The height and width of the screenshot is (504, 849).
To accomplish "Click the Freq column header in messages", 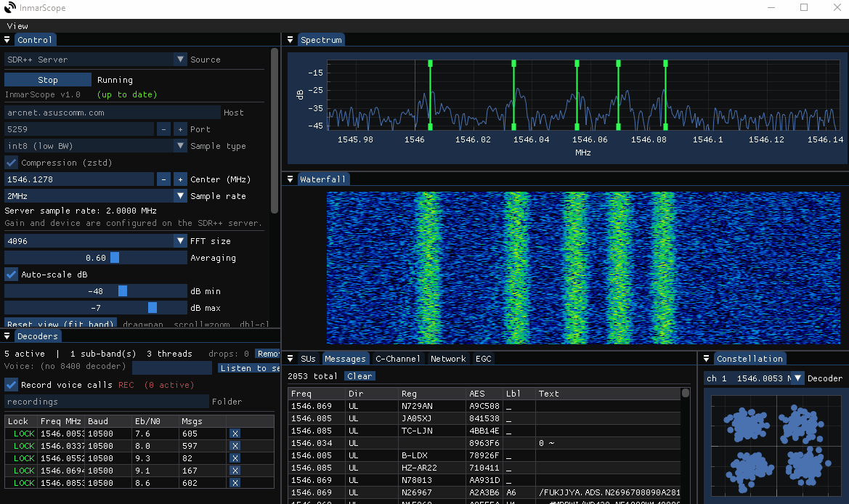I will click(316, 394).
